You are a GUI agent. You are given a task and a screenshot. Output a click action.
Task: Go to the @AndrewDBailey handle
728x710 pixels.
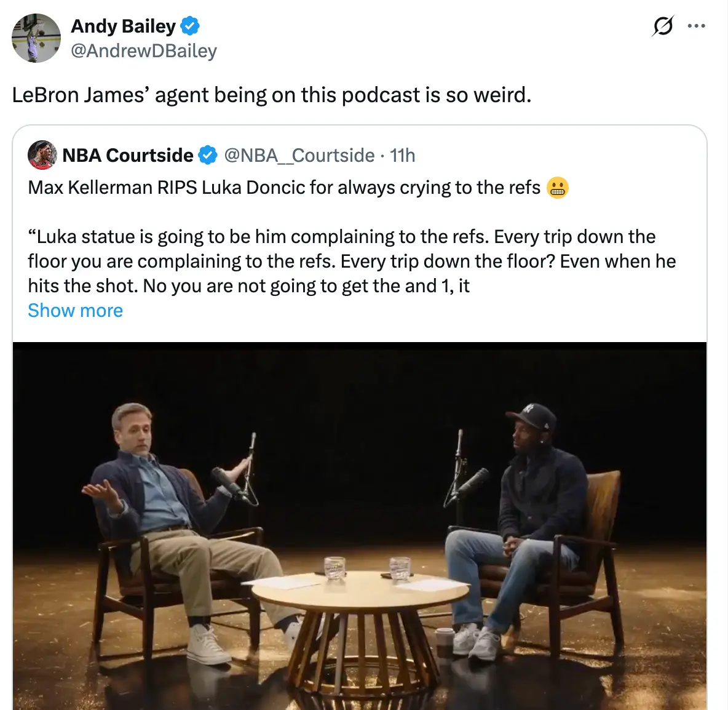pos(144,51)
